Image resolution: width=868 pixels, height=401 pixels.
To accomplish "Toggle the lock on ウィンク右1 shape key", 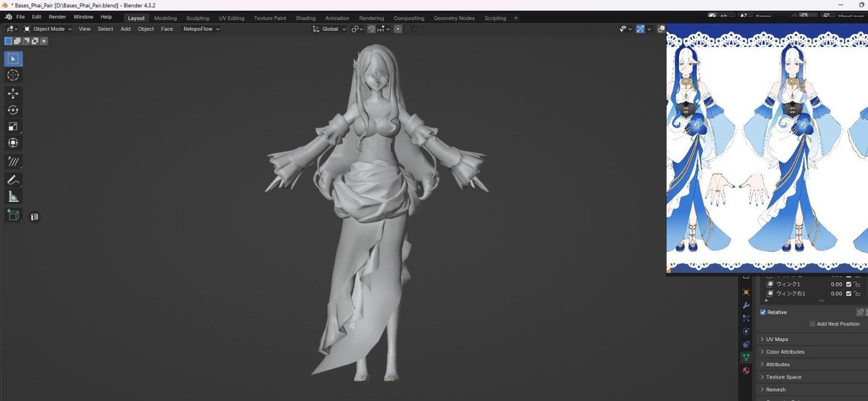I will tap(857, 294).
